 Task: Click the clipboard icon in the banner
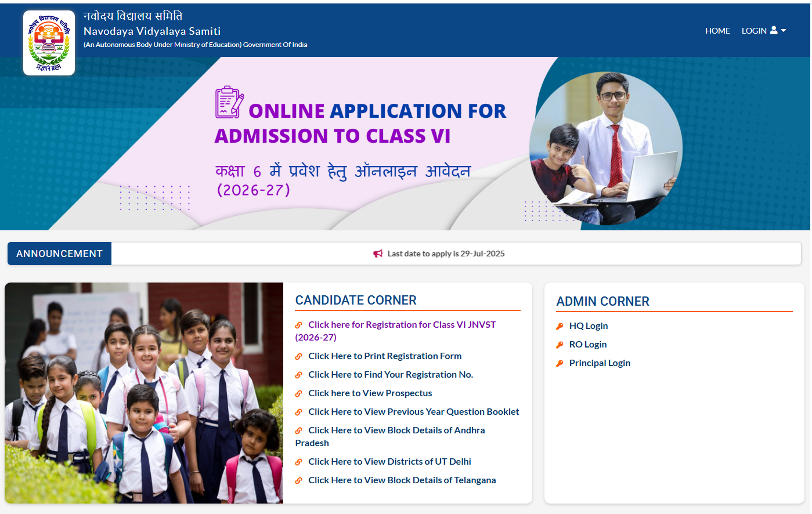click(229, 102)
